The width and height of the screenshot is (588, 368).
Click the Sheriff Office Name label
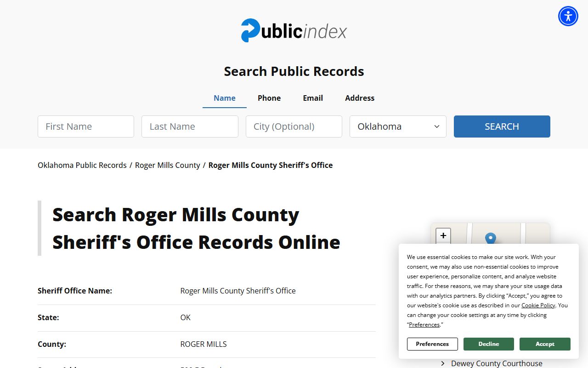point(75,291)
